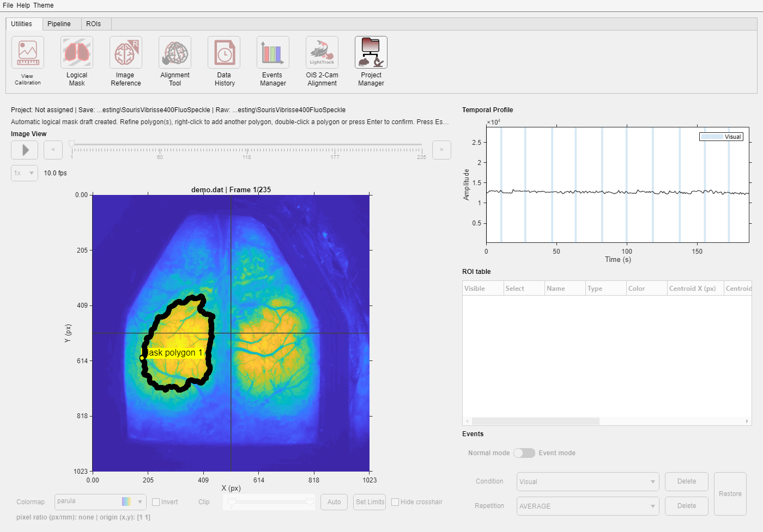Click the Centroid X (px) column header
This screenshot has width=763, height=532.
(696, 289)
